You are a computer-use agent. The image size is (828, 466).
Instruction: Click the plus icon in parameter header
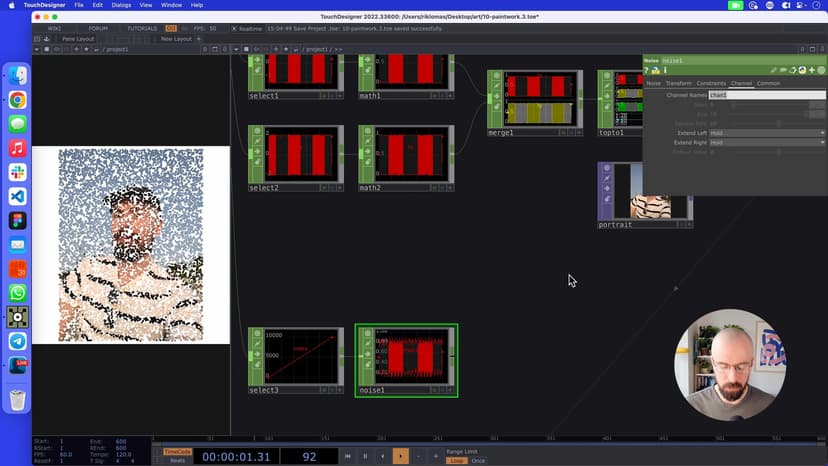tap(812, 70)
